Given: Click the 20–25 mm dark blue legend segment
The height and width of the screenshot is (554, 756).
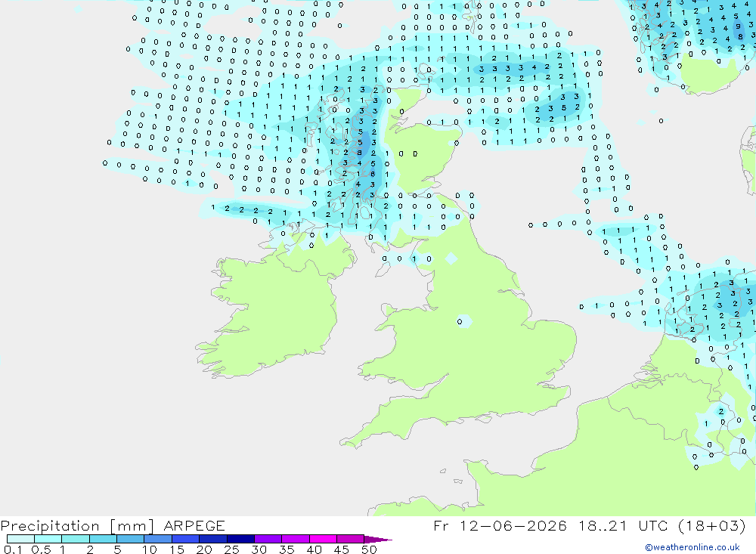Looking at the screenshot, I should (x=213, y=539).
